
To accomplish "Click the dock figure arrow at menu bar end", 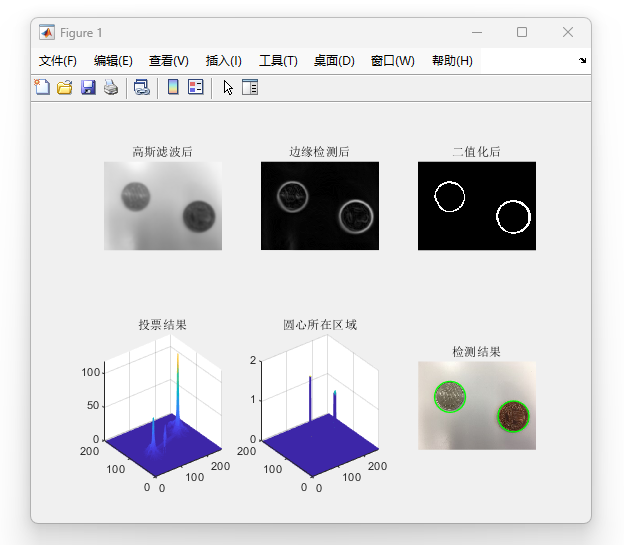I will [582, 61].
